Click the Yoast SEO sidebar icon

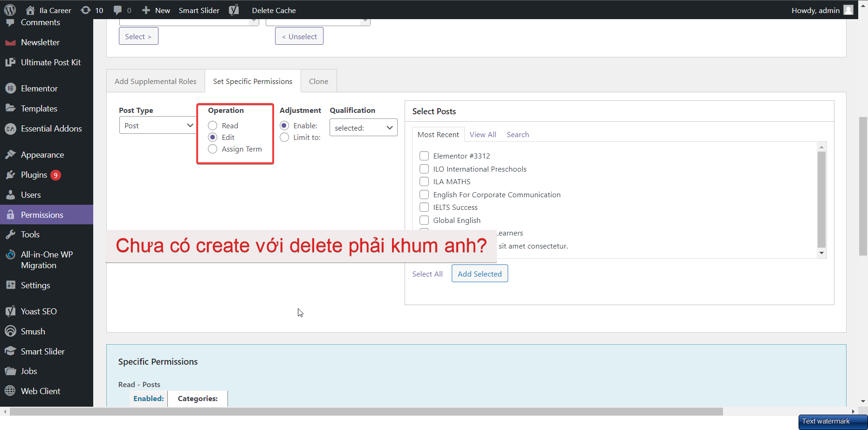(10, 311)
